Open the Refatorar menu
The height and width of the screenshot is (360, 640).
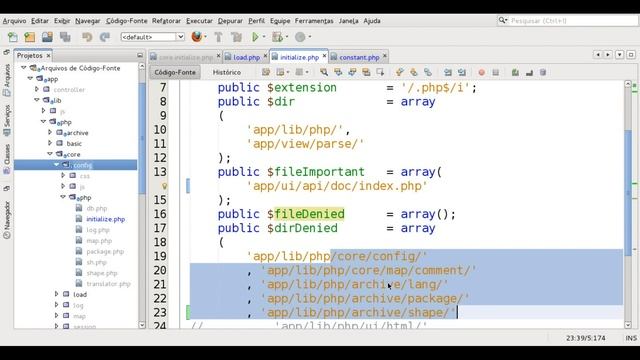tap(166, 21)
